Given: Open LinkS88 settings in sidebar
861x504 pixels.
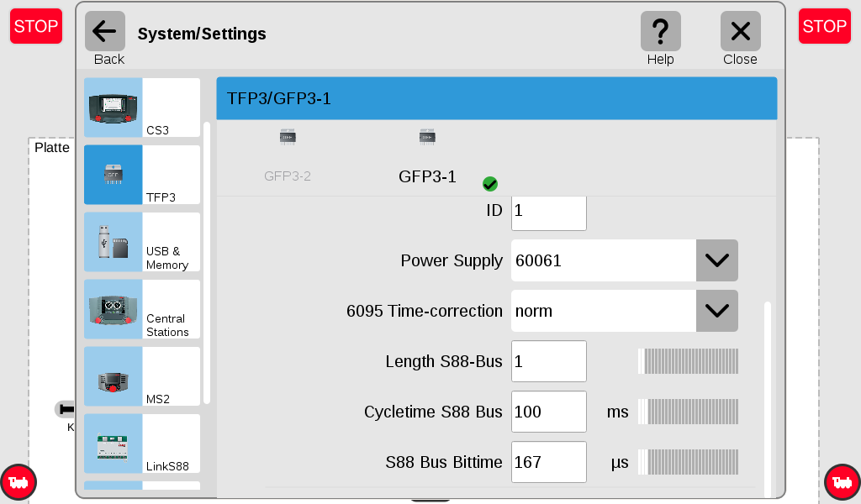Looking at the screenshot, I should coord(142,444).
